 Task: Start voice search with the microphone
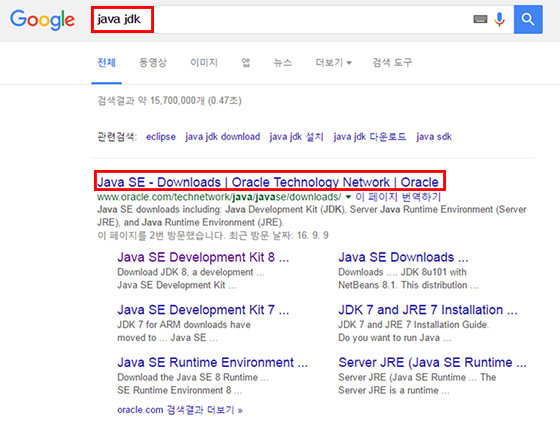click(499, 19)
